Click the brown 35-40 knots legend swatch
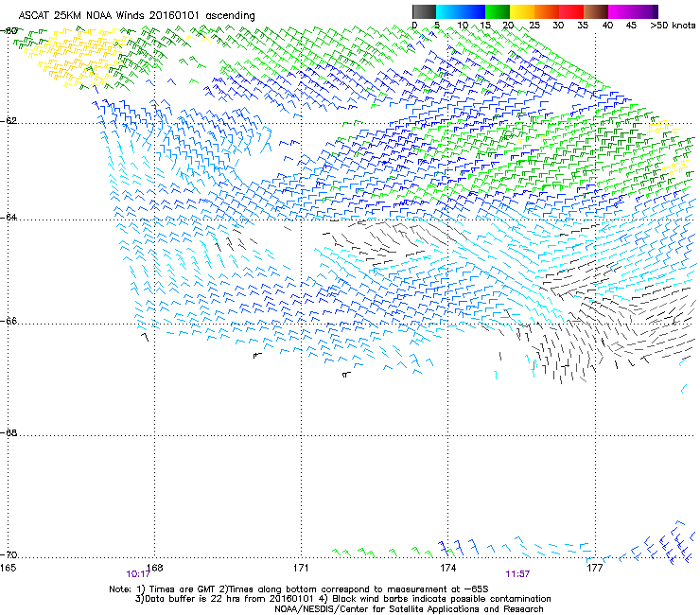The width and height of the screenshot is (700, 615). tap(596, 11)
